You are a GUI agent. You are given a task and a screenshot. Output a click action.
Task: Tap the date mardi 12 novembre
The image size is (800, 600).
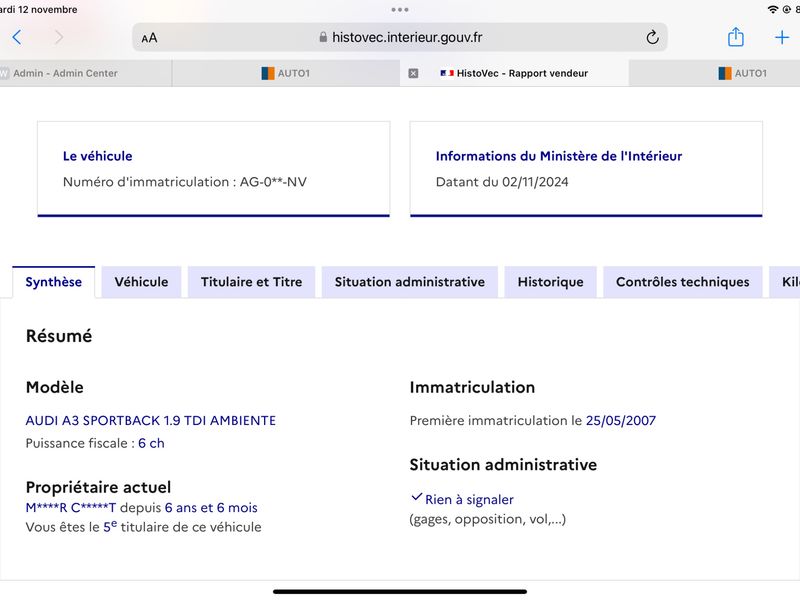tap(39, 10)
